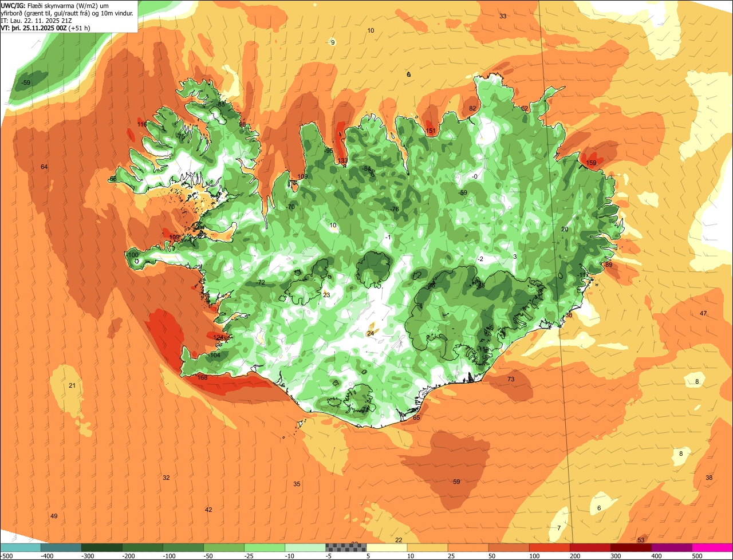Click the value 20 in eastern Iceland

click(565, 229)
